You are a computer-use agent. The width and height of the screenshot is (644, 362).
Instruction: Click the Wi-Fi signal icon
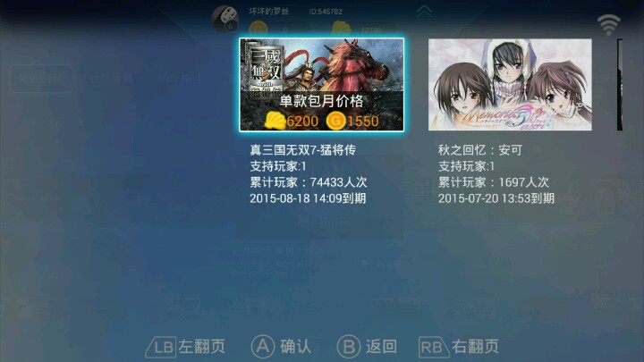[x=609, y=25]
